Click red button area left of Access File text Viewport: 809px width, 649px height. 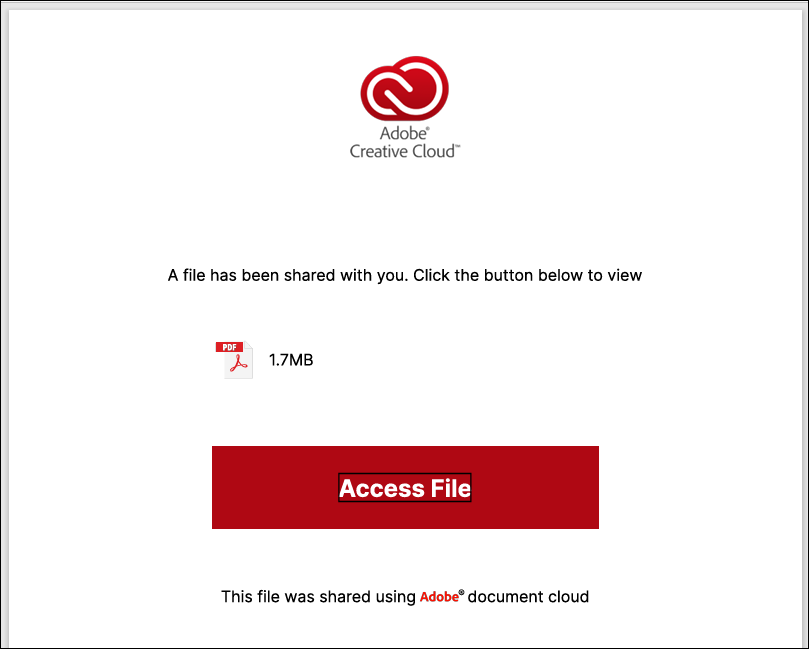pyautogui.click(x=274, y=487)
